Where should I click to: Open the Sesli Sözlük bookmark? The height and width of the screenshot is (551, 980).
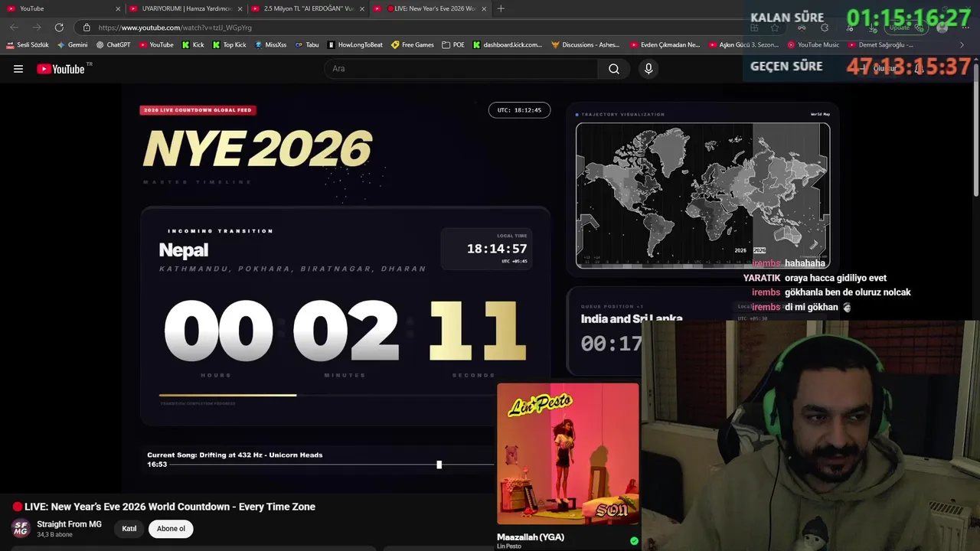click(28, 45)
